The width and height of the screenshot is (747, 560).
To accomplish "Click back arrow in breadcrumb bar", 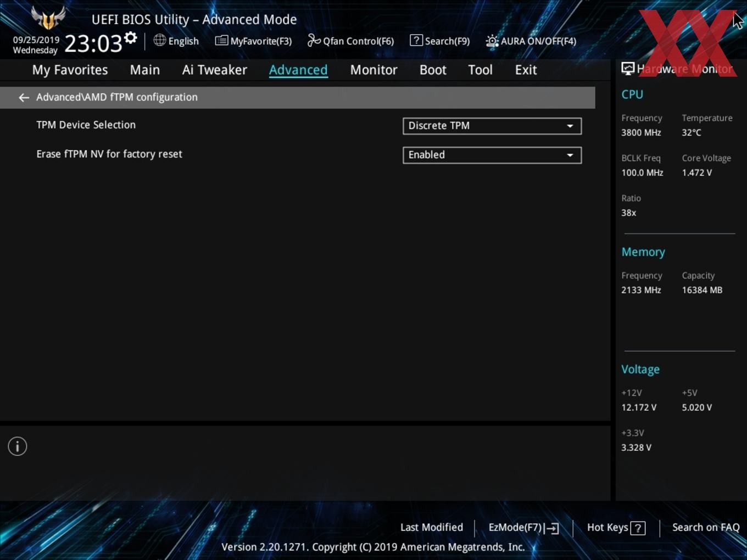I will click(x=24, y=97).
